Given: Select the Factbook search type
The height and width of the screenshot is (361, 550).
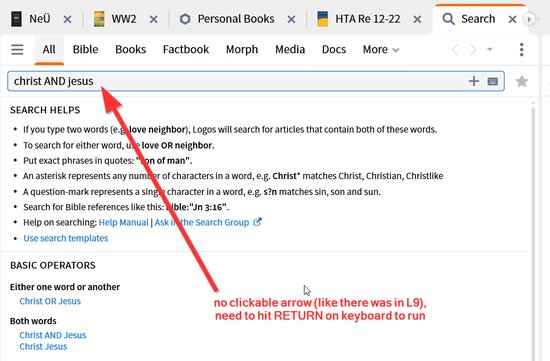Looking at the screenshot, I should [186, 49].
